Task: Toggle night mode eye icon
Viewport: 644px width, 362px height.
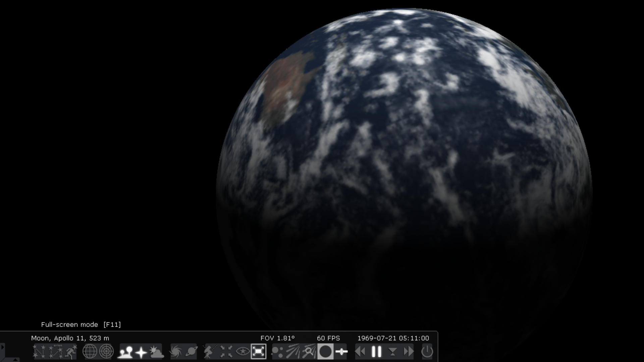Action: click(243, 352)
